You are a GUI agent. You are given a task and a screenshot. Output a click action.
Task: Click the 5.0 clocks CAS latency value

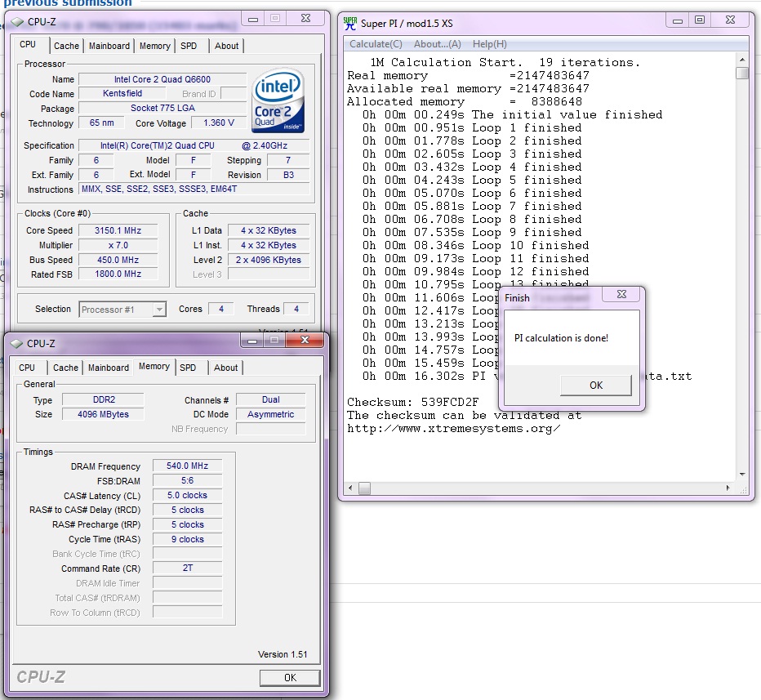click(x=187, y=495)
